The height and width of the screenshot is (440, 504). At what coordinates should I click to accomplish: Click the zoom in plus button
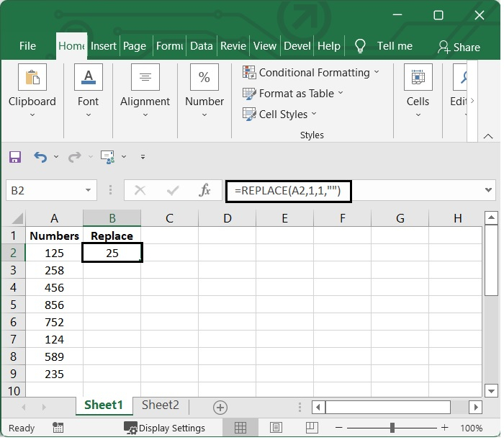point(444,428)
